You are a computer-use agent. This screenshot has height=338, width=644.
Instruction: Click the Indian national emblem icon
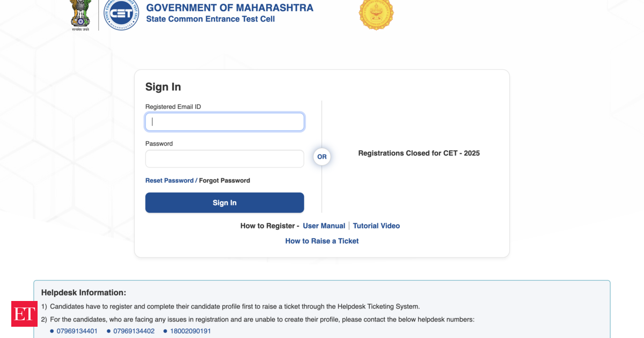(80, 13)
